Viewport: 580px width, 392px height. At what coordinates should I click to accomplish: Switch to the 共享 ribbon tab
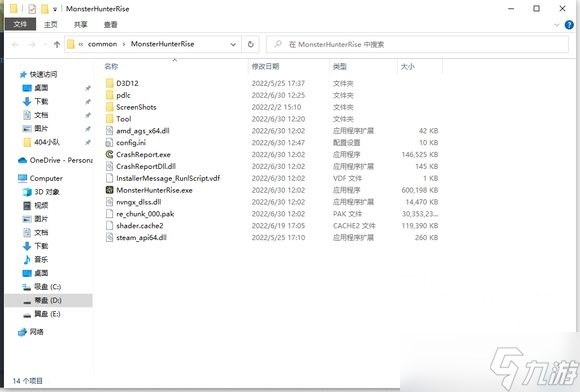81,24
